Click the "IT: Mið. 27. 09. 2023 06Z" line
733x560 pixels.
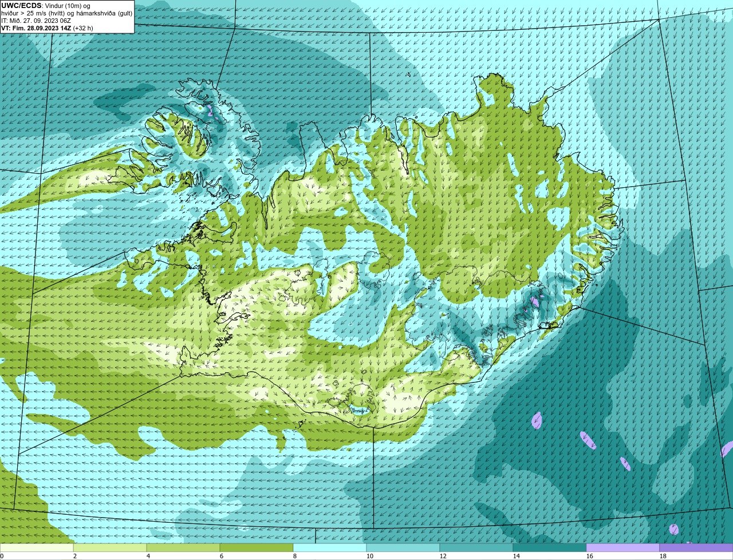(x=36, y=20)
